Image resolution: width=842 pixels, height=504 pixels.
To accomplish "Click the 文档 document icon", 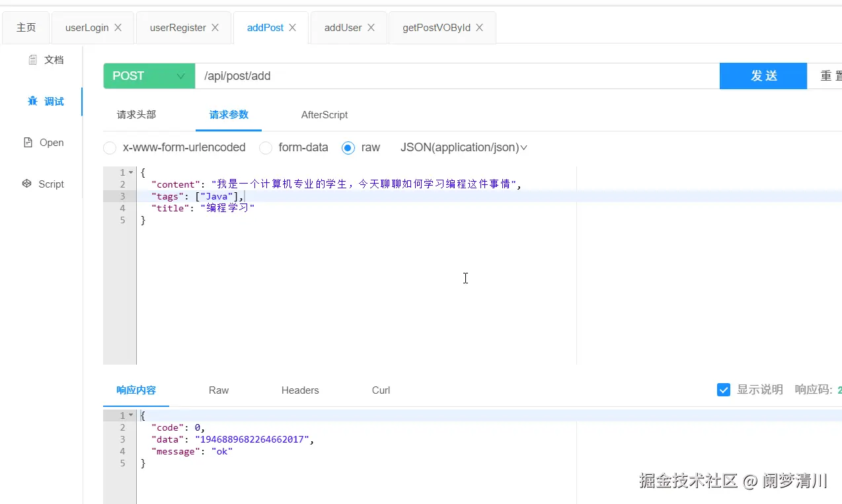I will click(x=32, y=59).
